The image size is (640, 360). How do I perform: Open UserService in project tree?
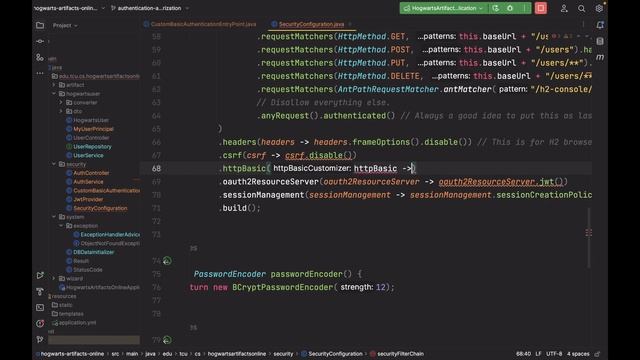(x=88, y=156)
